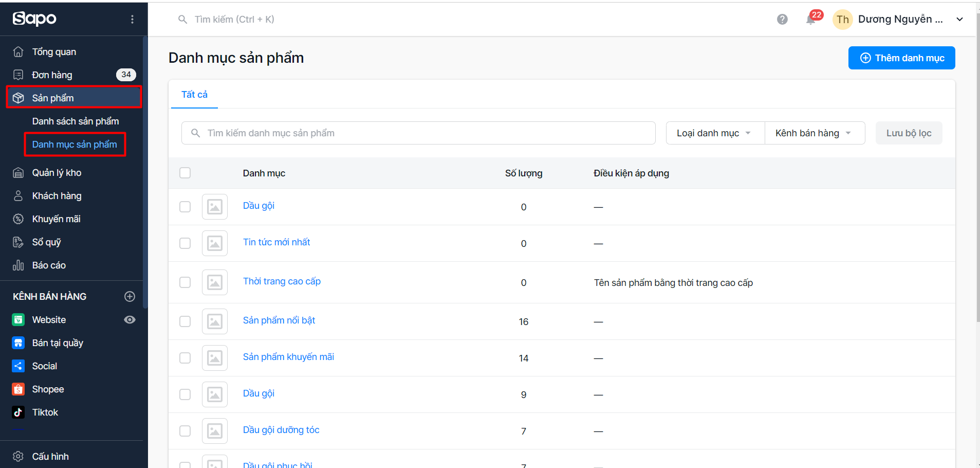The image size is (980, 468).
Task: Open the Thời trang cao cấp category link
Action: coord(282,281)
